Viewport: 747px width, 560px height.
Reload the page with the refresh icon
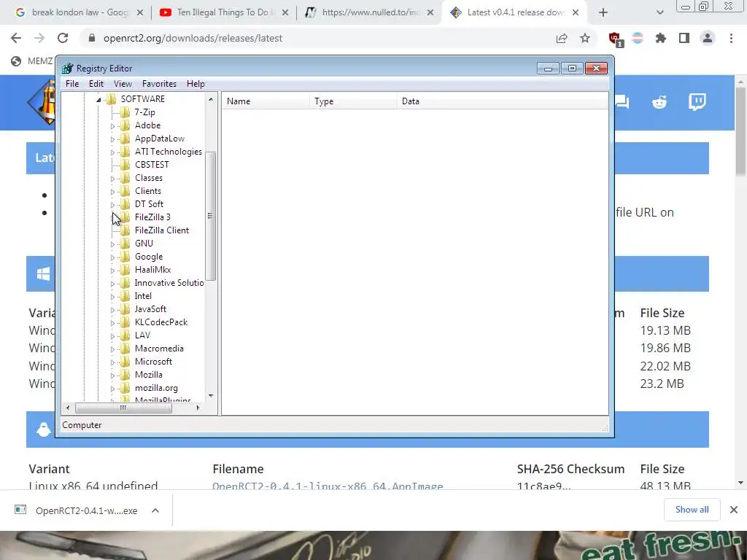63,38
